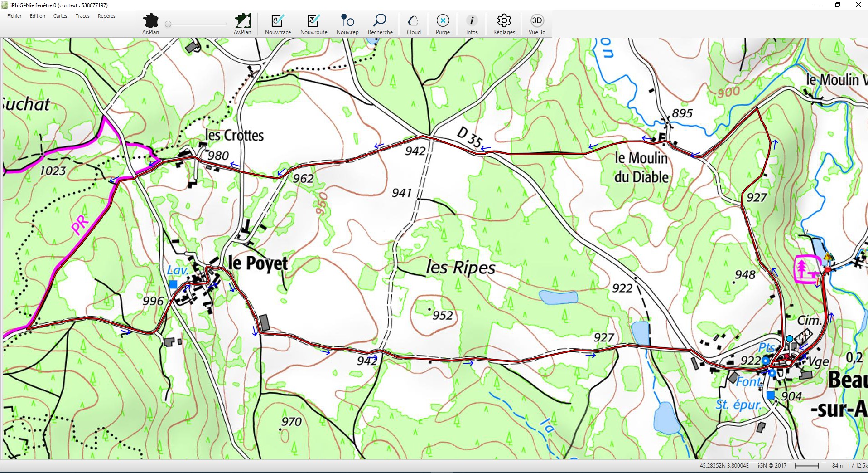This screenshot has height=473, width=868.
Task: Open Réglages settings
Action: 504,21
